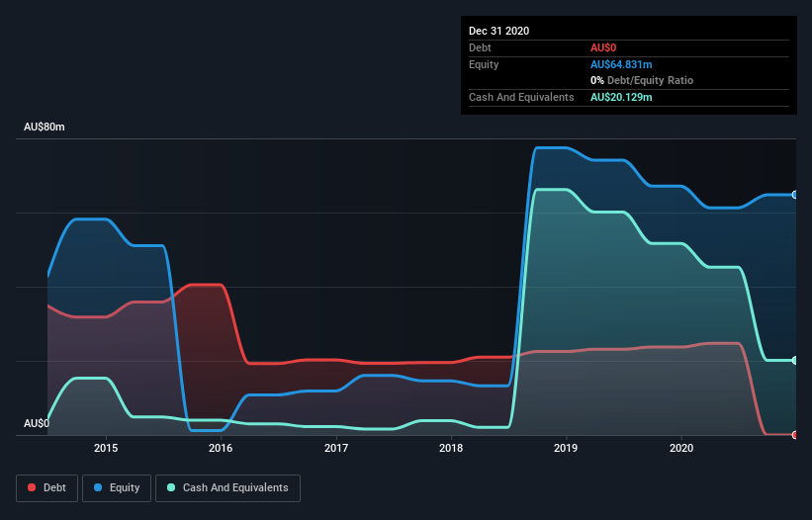Click the red AU$0 debt value in tooltip
This screenshot has width=812, height=520.
click(x=603, y=47)
